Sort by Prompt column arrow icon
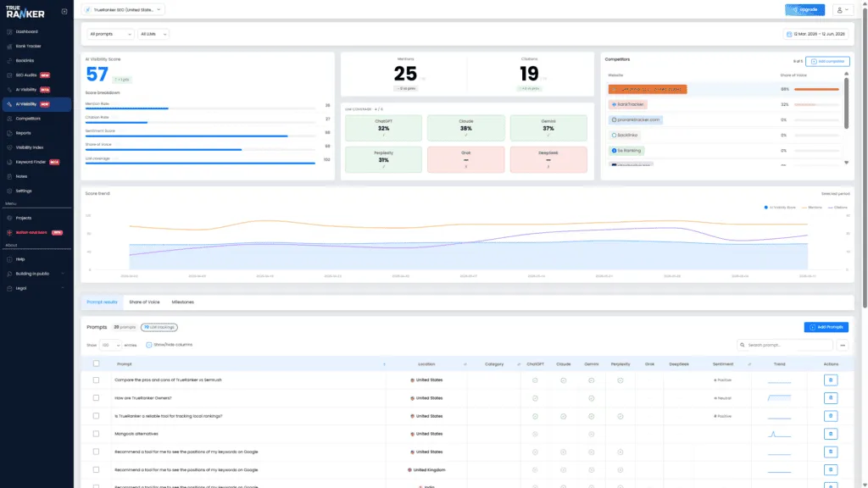868x488 pixels. 384,364
